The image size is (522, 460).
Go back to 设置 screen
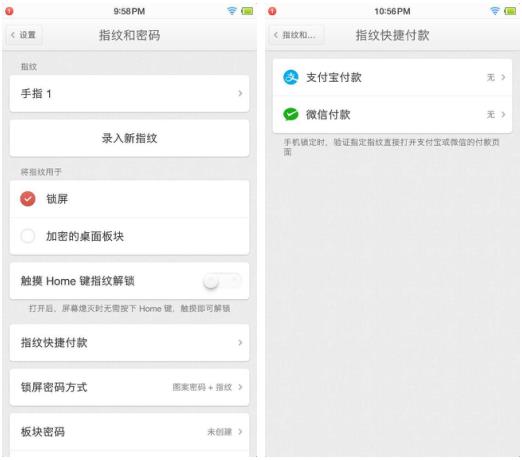tap(24, 35)
